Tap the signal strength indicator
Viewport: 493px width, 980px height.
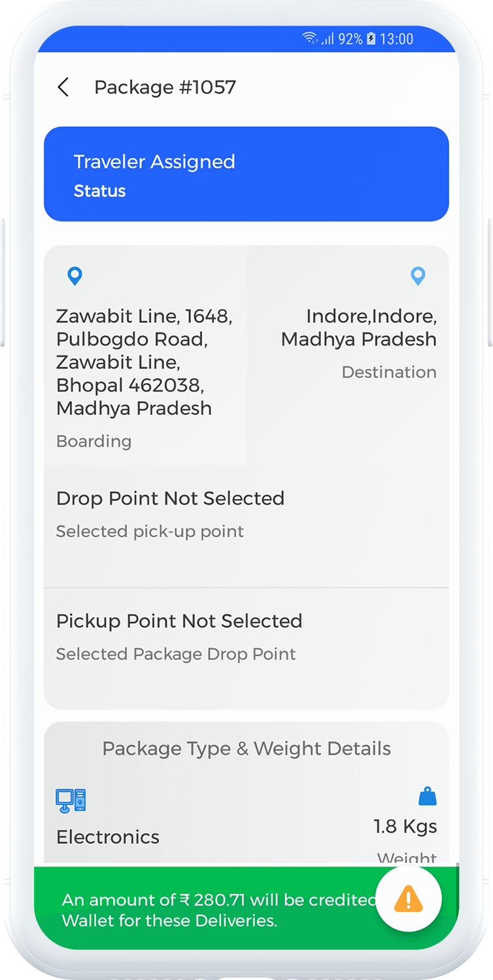tap(327, 39)
